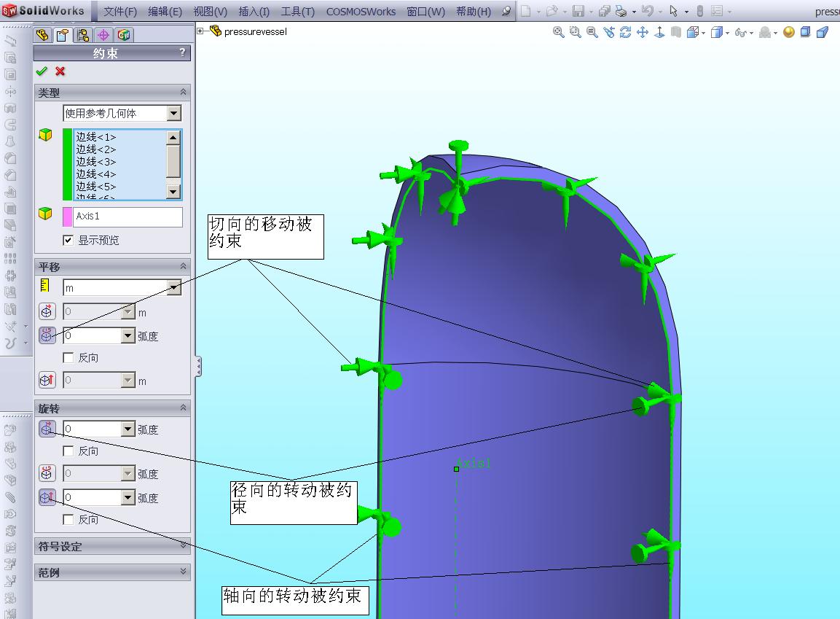Click Zoom to Selection icon
840x619 pixels.
pyautogui.click(x=608, y=32)
